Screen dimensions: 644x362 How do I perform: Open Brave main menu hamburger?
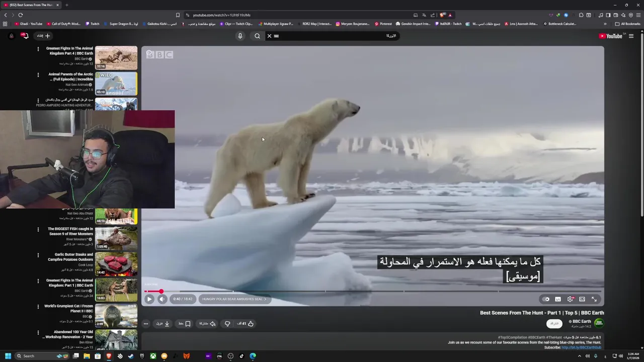coord(638,15)
